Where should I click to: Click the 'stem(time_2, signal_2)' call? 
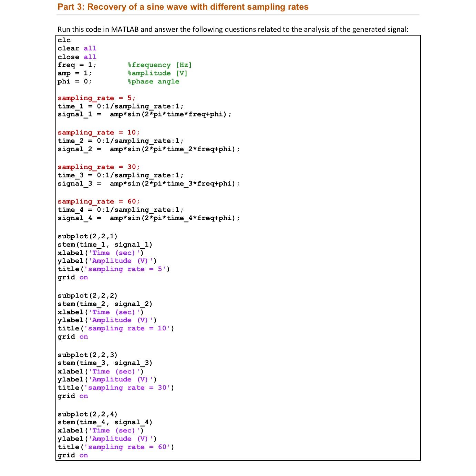pos(105,304)
